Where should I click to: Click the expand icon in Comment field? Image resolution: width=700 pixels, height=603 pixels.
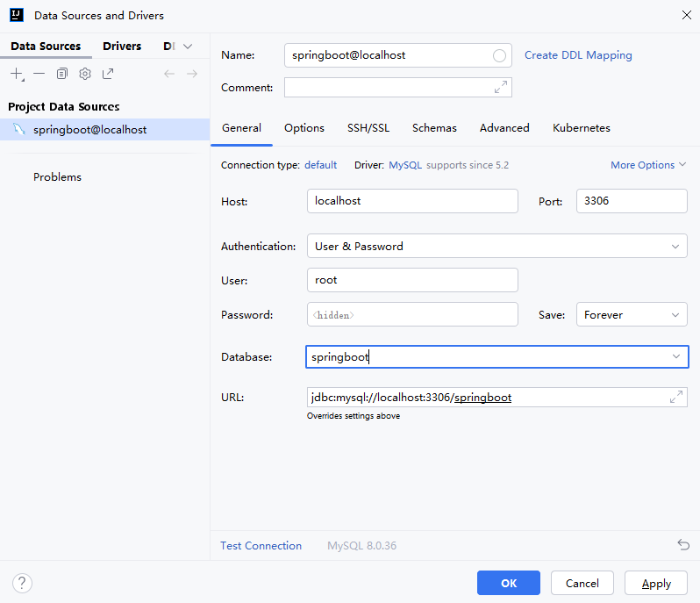501,88
